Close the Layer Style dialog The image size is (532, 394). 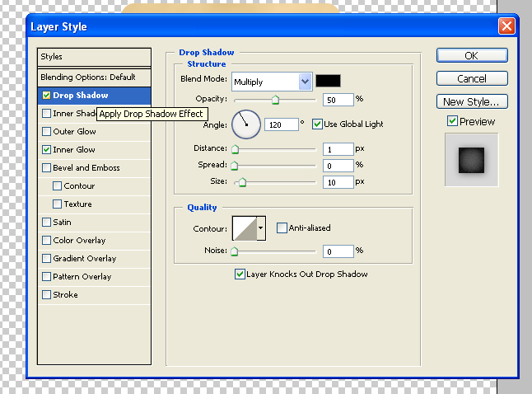point(506,26)
